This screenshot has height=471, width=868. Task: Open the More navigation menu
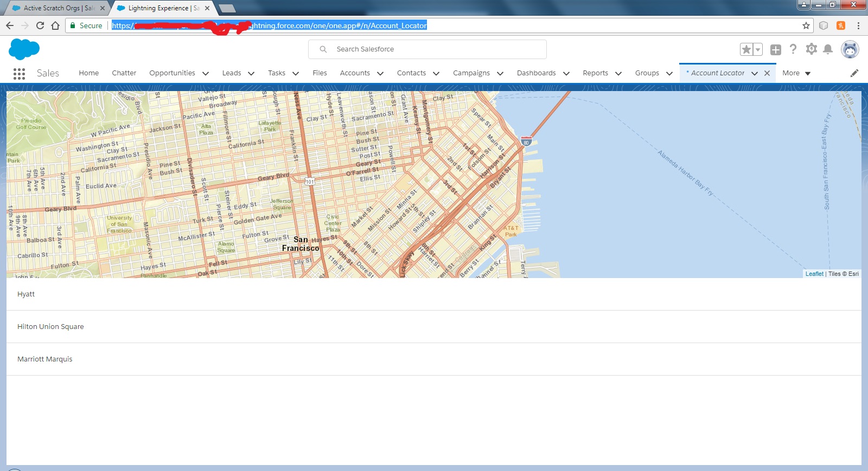(796, 73)
